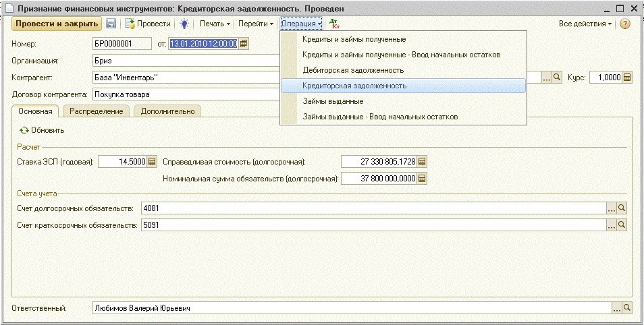Click the Обновить refresh icon
This screenshot has width=644, height=325.
pyautogui.click(x=24, y=130)
